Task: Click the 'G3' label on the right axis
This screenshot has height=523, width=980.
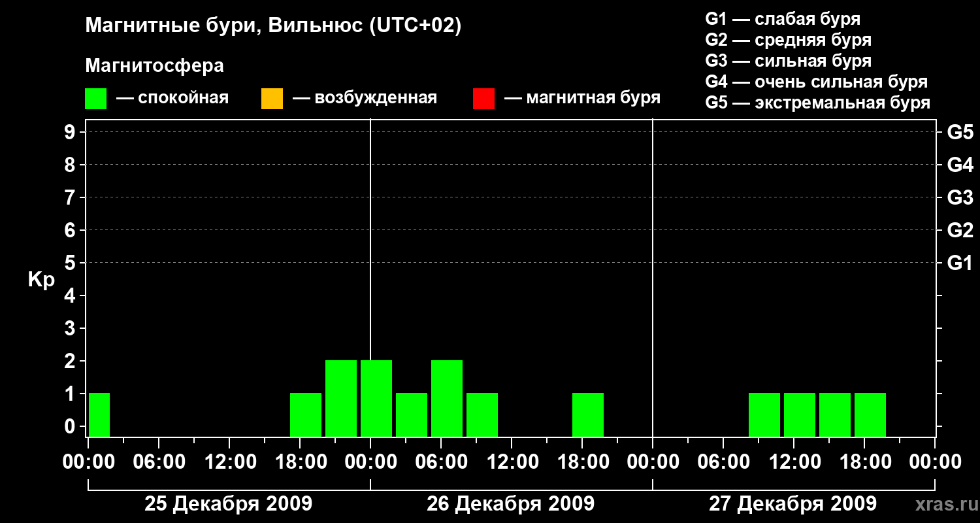Action: (960, 197)
